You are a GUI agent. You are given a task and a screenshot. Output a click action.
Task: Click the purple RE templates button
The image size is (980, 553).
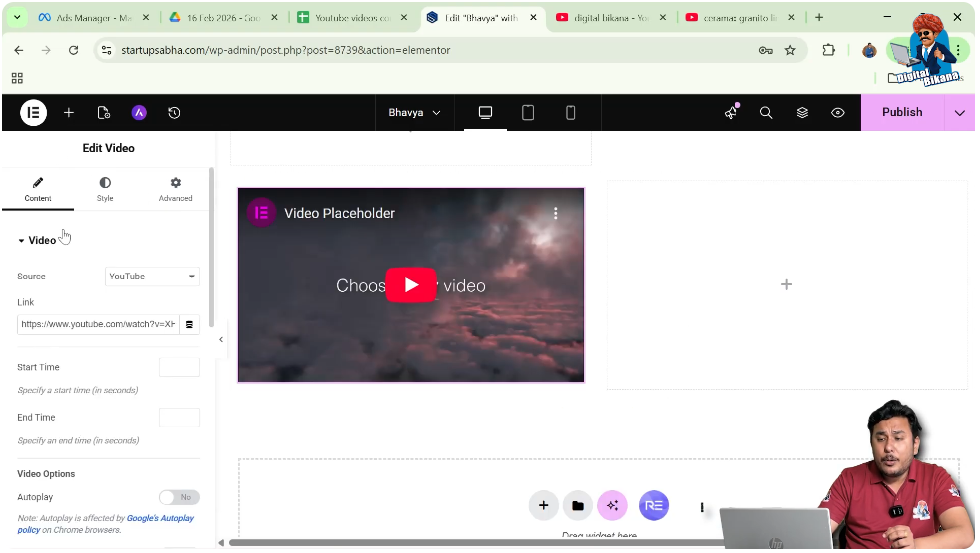pyautogui.click(x=654, y=505)
